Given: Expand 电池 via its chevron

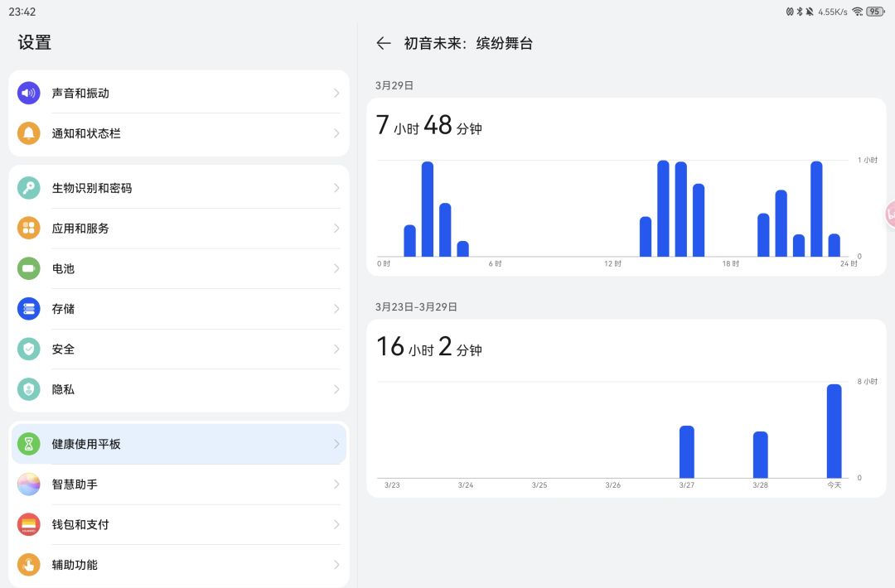Looking at the screenshot, I should [336, 268].
